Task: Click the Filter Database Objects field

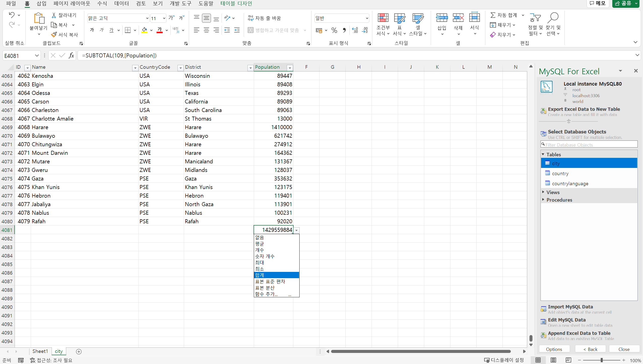Action: (x=589, y=144)
